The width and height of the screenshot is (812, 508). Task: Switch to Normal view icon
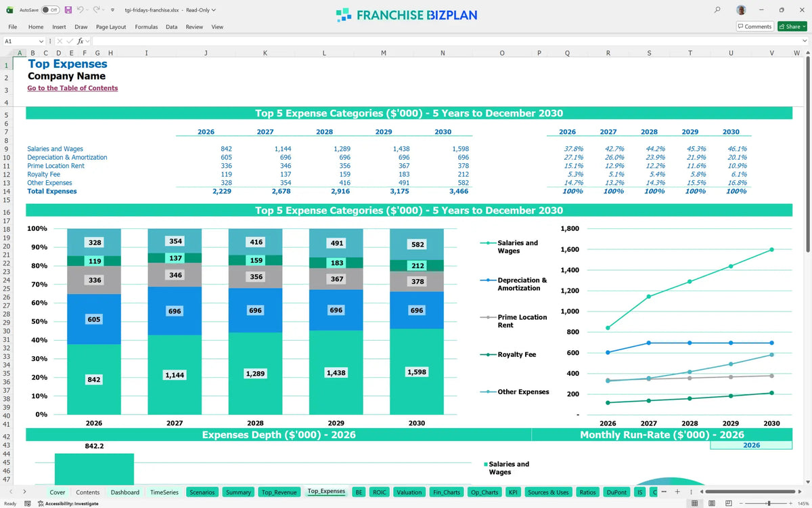click(x=694, y=503)
